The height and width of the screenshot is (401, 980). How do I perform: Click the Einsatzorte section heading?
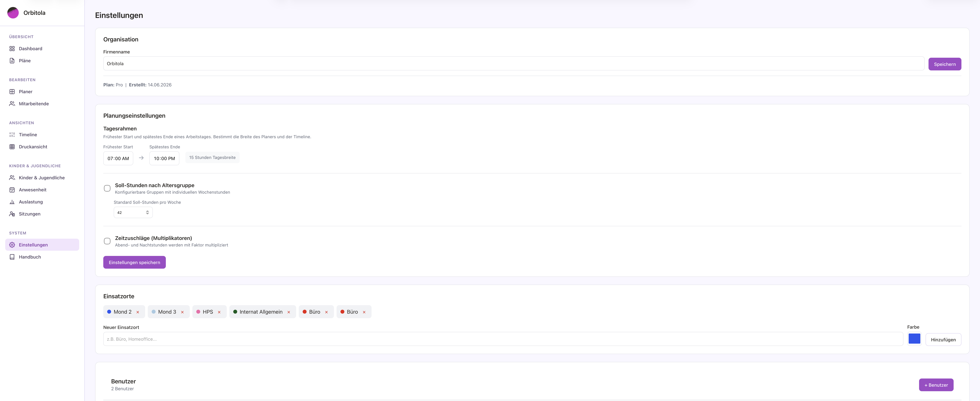pyautogui.click(x=119, y=296)
